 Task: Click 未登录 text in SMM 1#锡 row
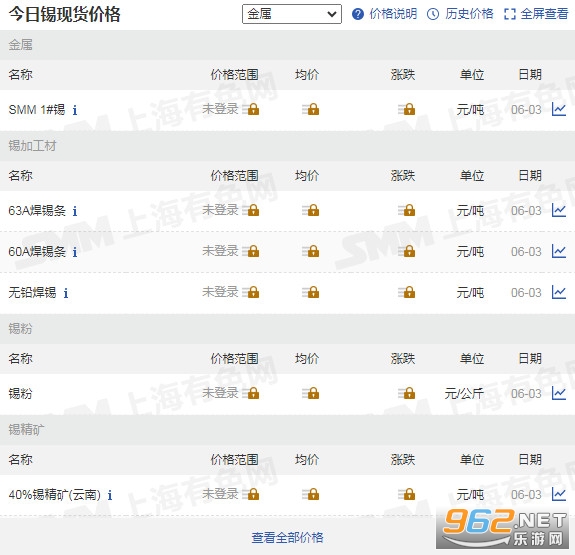pos(220,109)
